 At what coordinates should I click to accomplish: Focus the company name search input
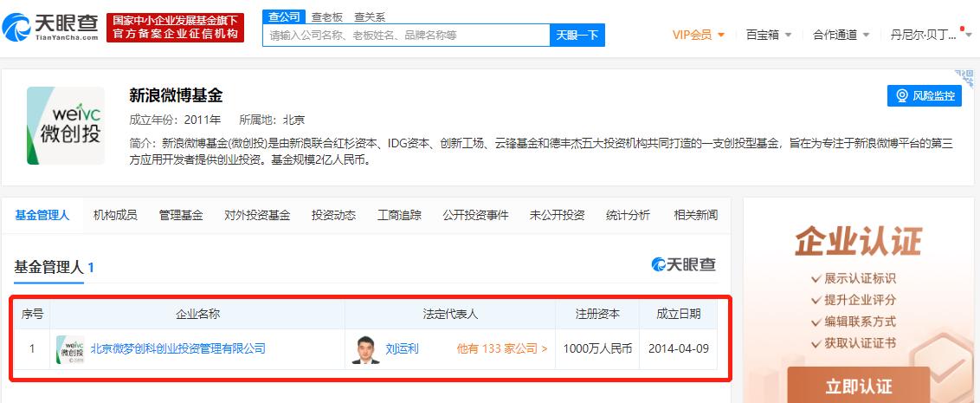click(406, 36)
